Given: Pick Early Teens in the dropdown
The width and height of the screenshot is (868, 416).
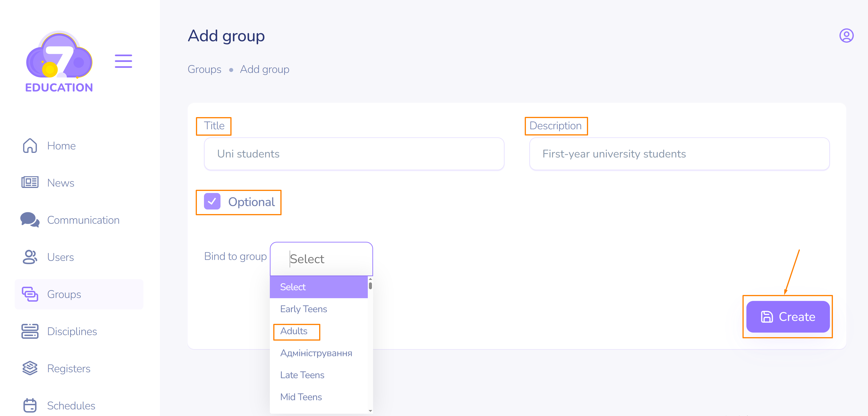Looking at the screenshot, I should (303, 309).
